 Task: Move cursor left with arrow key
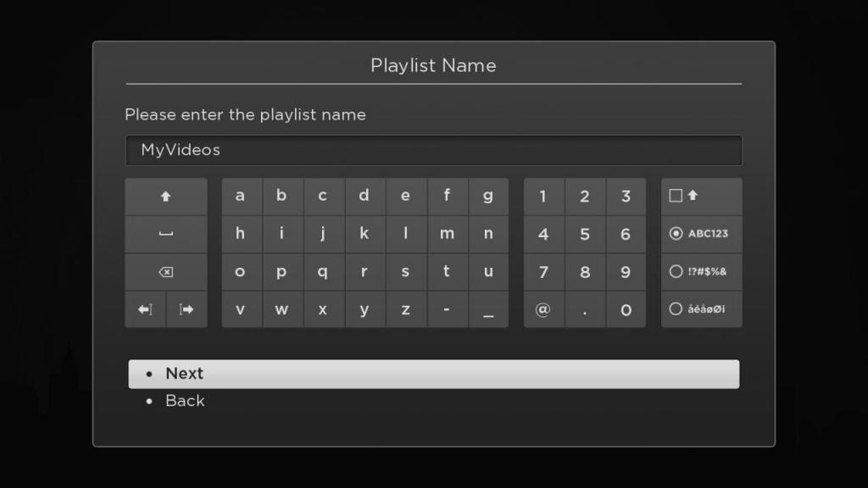click(145, 309)
